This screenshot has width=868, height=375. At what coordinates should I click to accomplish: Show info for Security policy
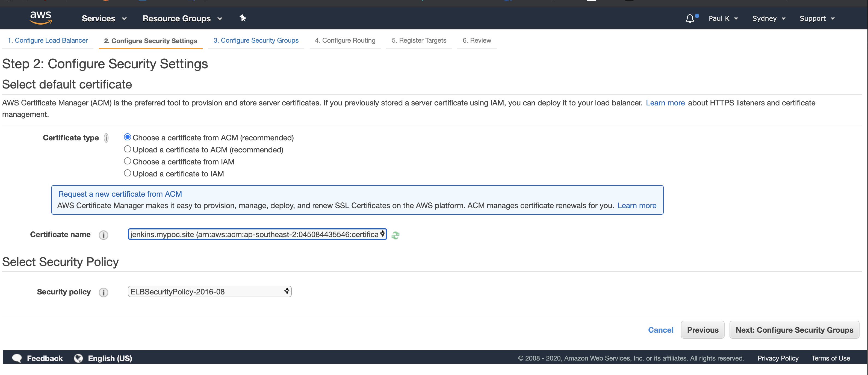pyautogui.click(x=104, y=292)
